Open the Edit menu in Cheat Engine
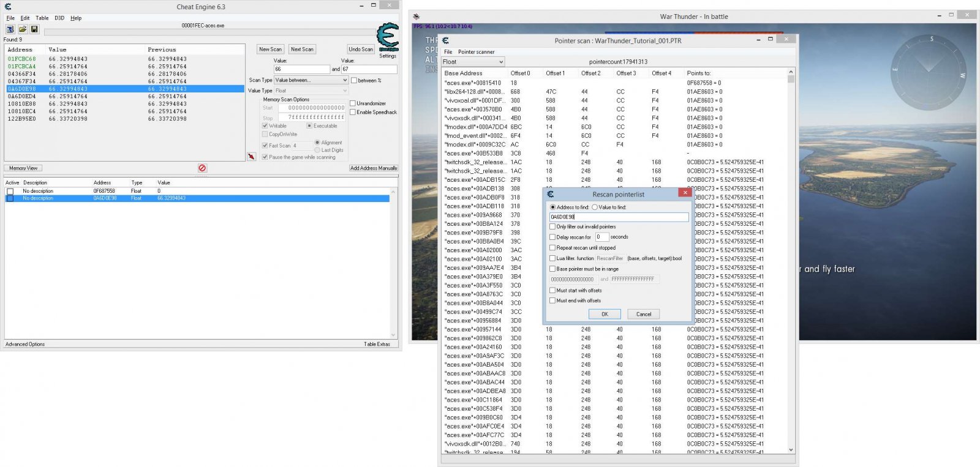Viewport: 980px width, 467px height. [x=25, y=18]
